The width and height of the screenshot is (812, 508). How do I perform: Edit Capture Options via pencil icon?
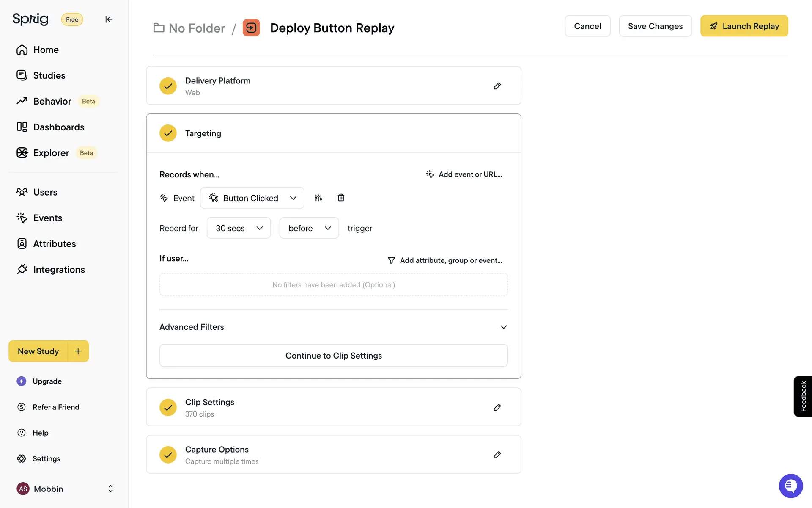pos(497,455)
